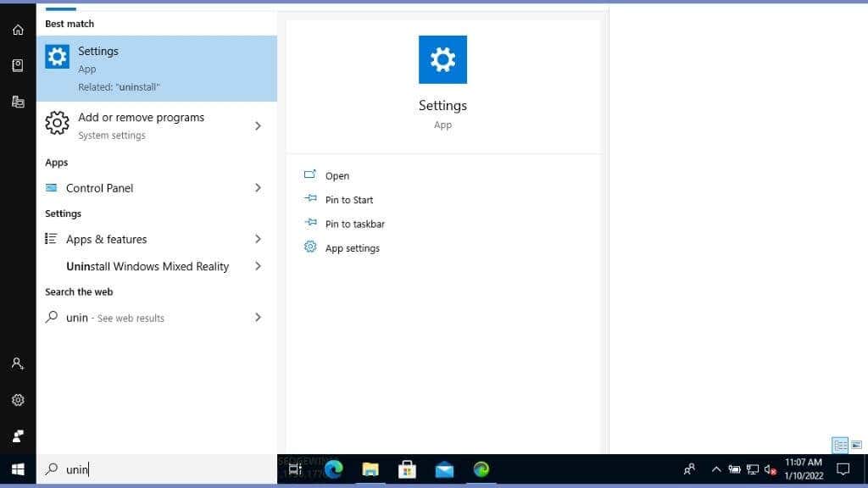Click the People icon in system tray
The height and width of the screenshot is (488, 868).
point(689,469)
